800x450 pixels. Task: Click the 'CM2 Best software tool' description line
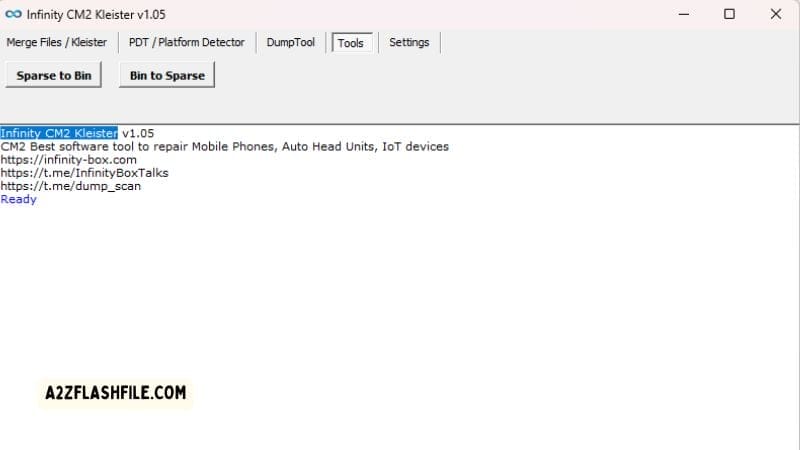(x=225, y=146)
